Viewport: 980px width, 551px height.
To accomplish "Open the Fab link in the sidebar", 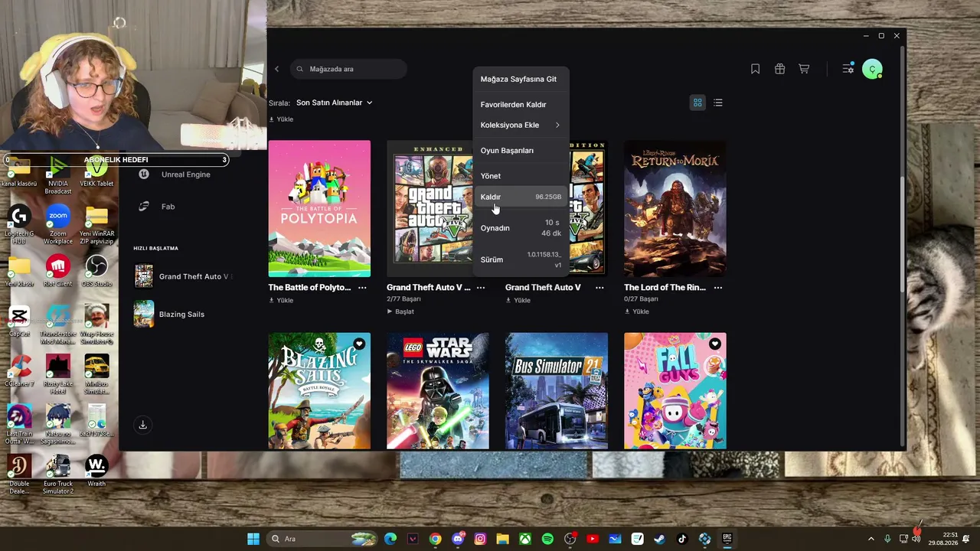I will tap(168, 207).
